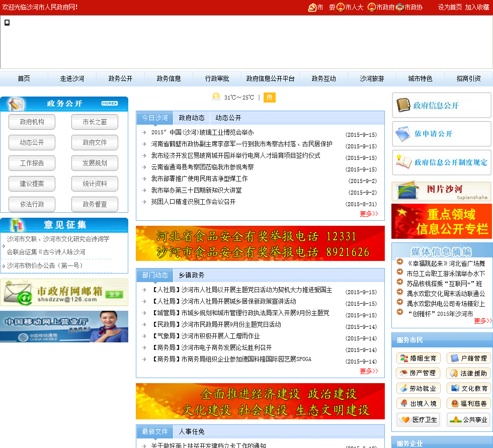Open the 政府信息公开平台 navigation item
This screenshot has width=493, height=448.
tap(271, 78)
